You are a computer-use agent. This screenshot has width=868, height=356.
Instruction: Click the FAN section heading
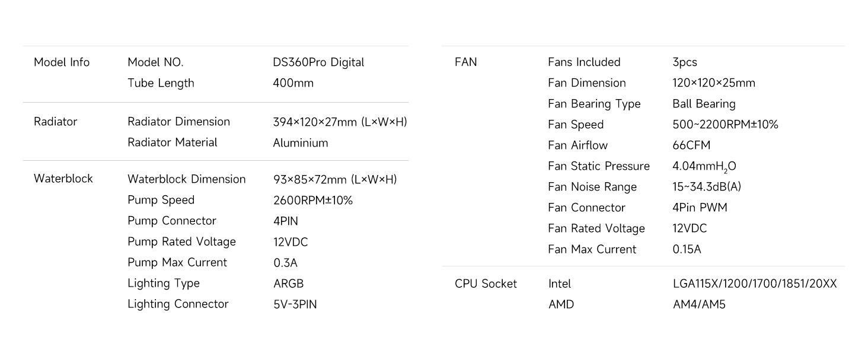(465, 62)
